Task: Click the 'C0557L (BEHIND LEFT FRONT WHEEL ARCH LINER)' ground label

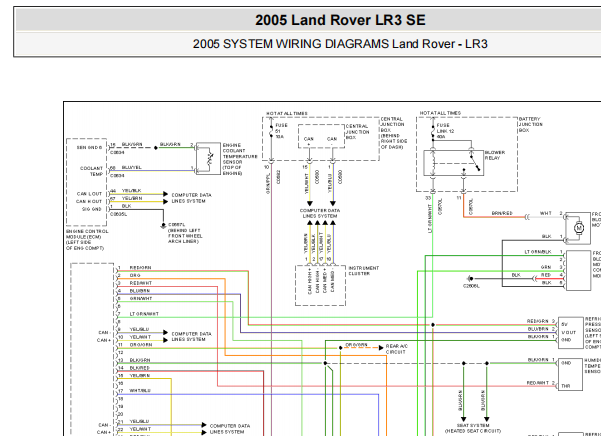Action: tap(185, 233)
